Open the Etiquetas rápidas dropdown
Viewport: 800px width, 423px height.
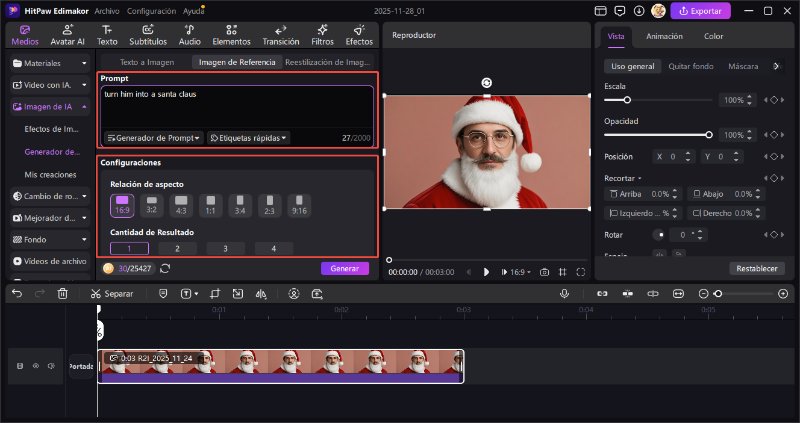(x=248, y=138)
